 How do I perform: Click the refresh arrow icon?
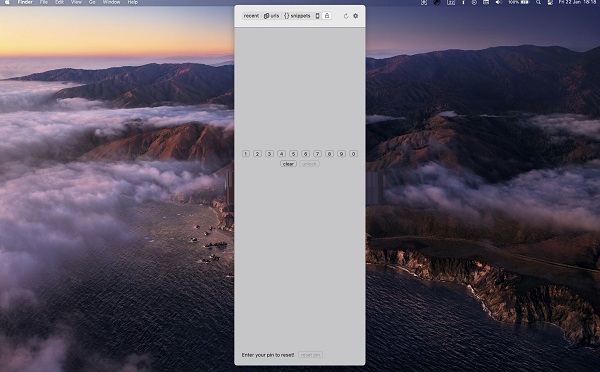pyautogui.click(x=346, y=16)
